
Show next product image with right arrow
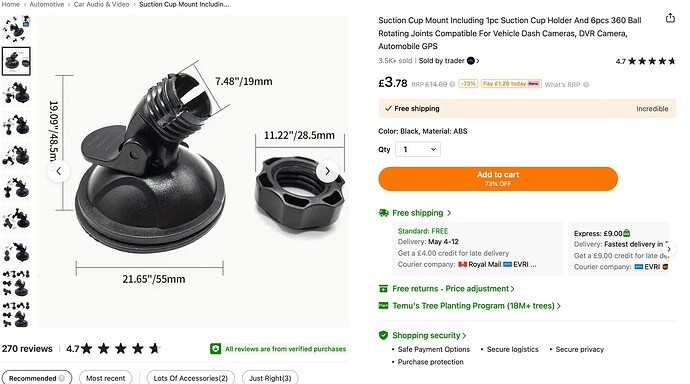point(327,172)
